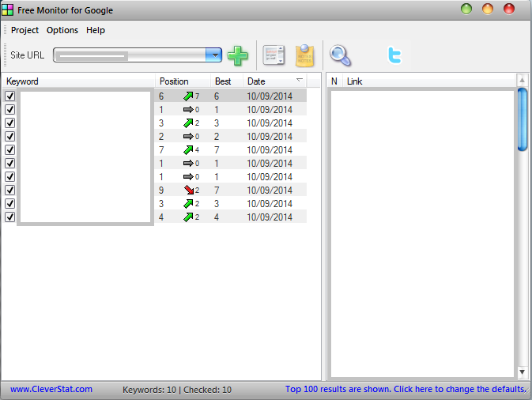Image resolution: width=532 pixels, height=400 pixels.
Task: Share via the Twitter bird icon
Action: pyautogui.click(x=394, y=55)
